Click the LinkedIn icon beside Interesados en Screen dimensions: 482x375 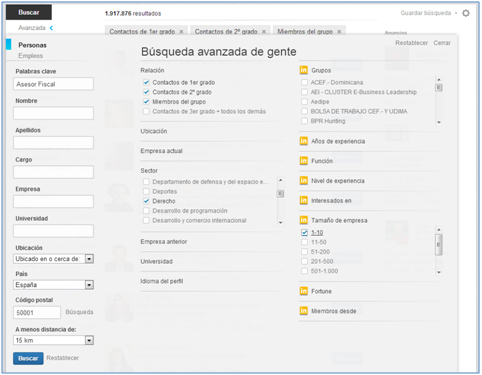click(303, 200)
